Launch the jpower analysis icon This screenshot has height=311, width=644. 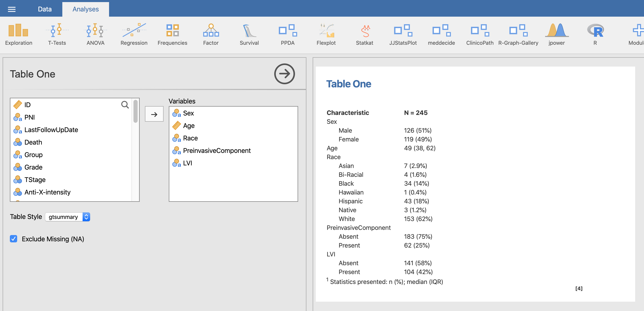(556, 34)
